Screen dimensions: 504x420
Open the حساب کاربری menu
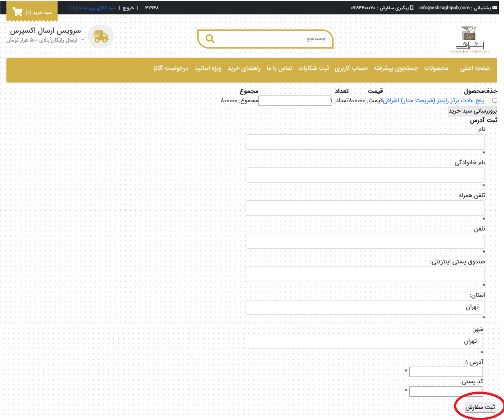(x=352, y=68)
